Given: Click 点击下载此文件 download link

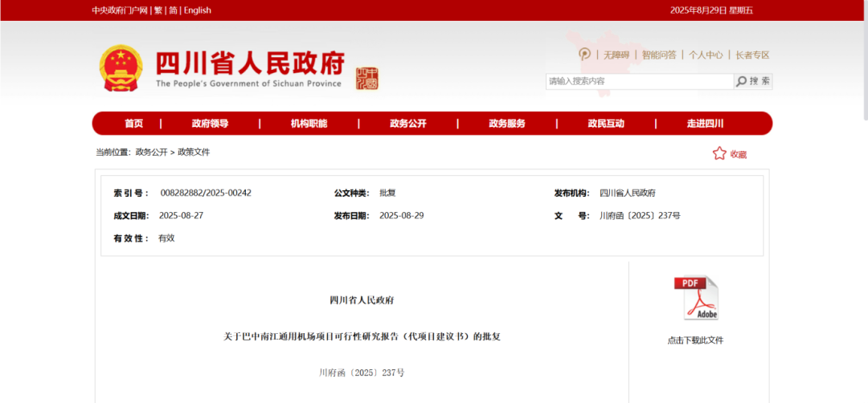Looking at the screenshot, I should [695, 340].
